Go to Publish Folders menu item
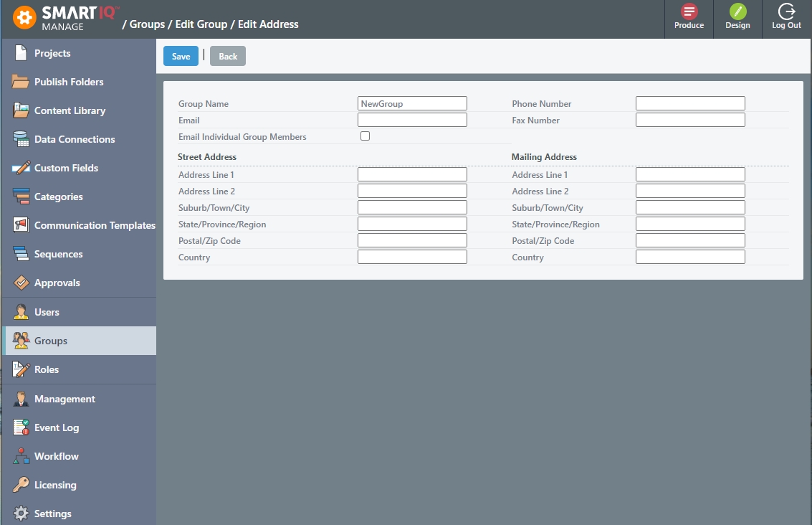 click(x=79, y=82)
